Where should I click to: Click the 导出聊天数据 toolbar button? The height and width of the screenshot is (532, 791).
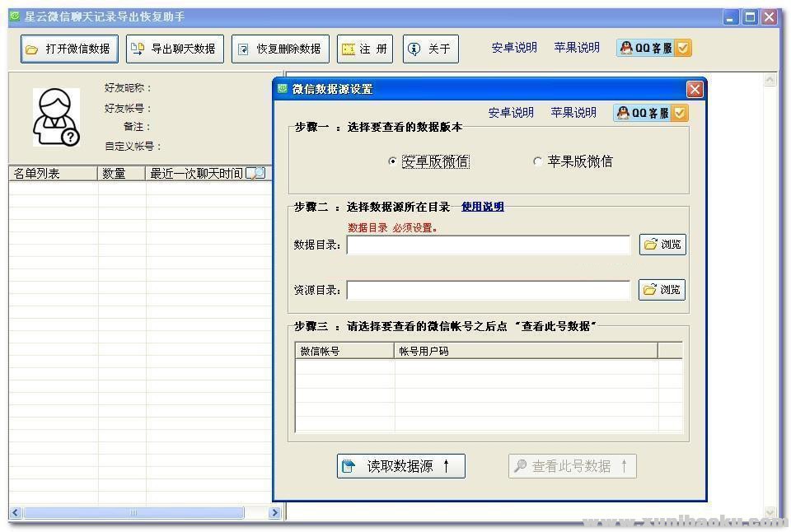pos(175,49)
